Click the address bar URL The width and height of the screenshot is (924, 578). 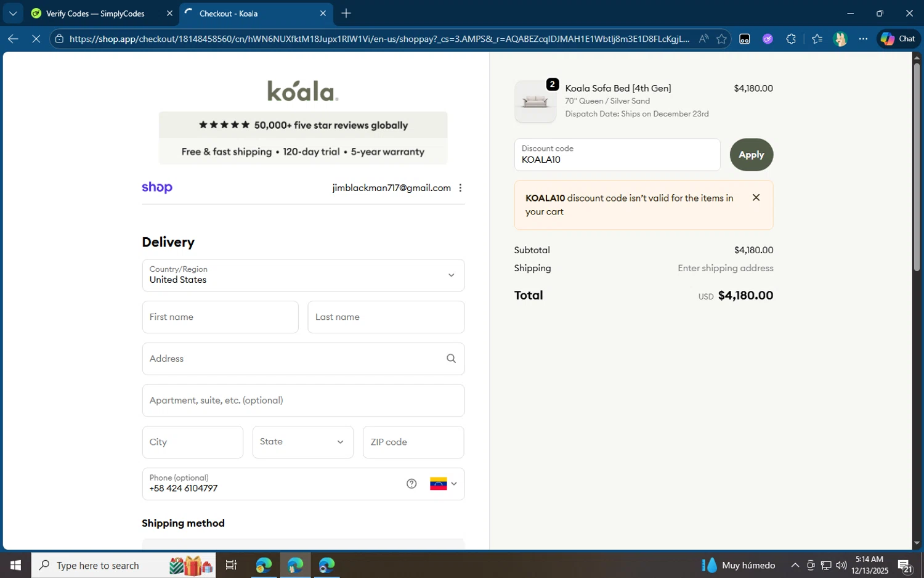tap(379, 39)
